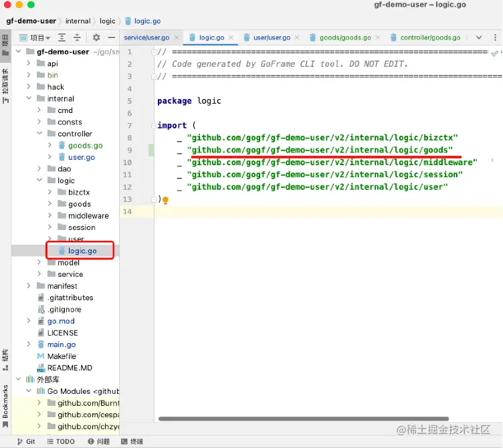Select goods.go under controller
503x448 pixels.
pos(86,146)
